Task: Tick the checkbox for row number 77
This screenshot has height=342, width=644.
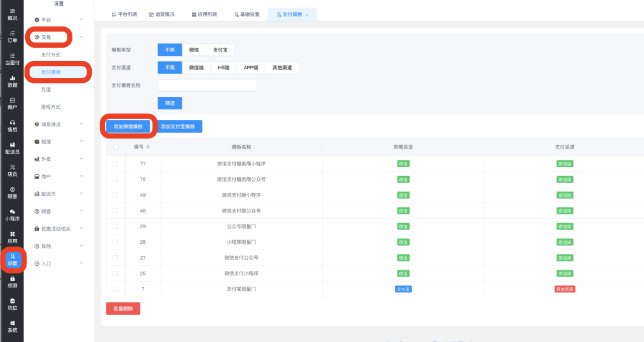Action: [x=115, y=163]
